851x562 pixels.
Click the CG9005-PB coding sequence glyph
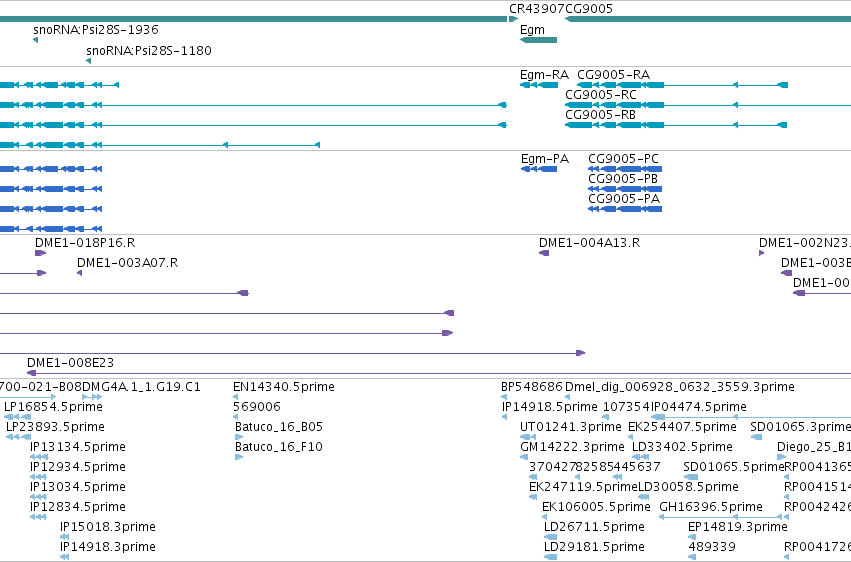click(x=625, y=189)
